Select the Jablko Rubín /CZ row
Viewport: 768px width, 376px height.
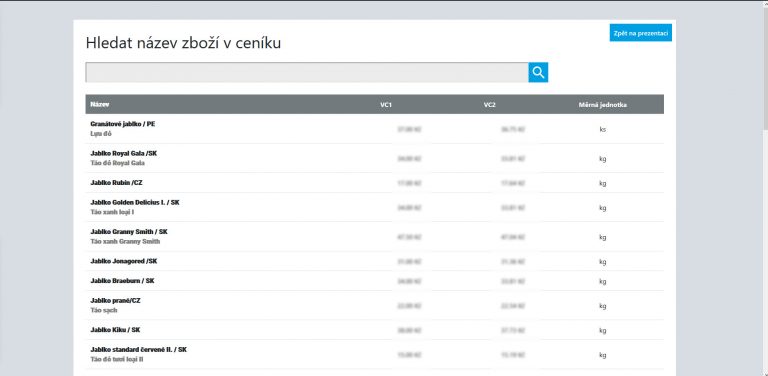pyautogui.click(x=375, y=183)
